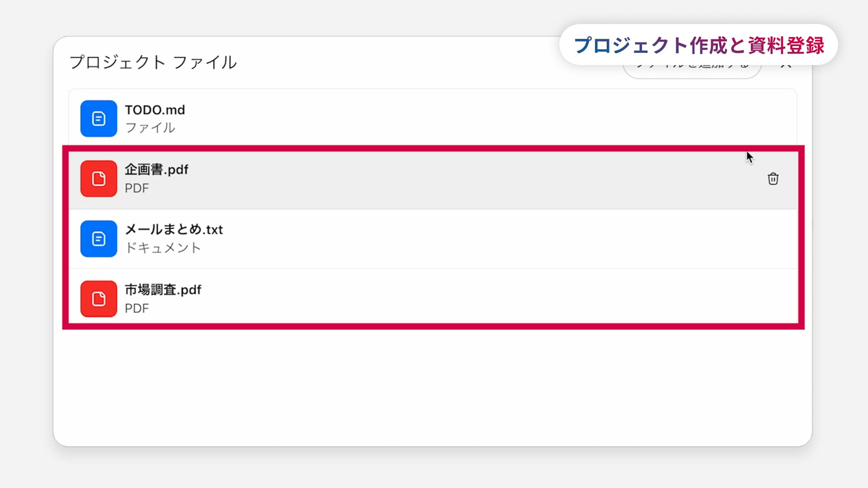Click the プロジェクト作成と資料登録 banner label
The image size is (868, 488).
pyautogui.click(x=699, y=45)
